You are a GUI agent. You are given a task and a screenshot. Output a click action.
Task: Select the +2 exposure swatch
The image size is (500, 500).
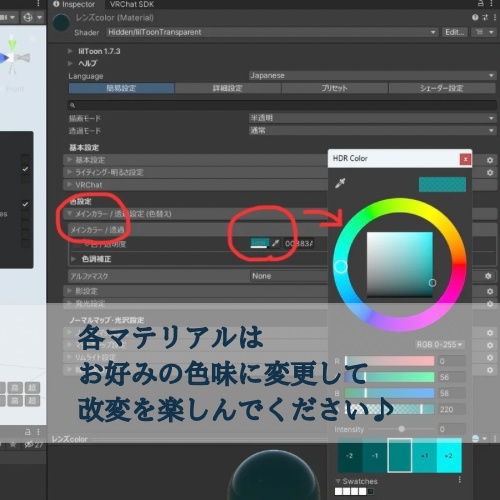click(x=449, y=455)
